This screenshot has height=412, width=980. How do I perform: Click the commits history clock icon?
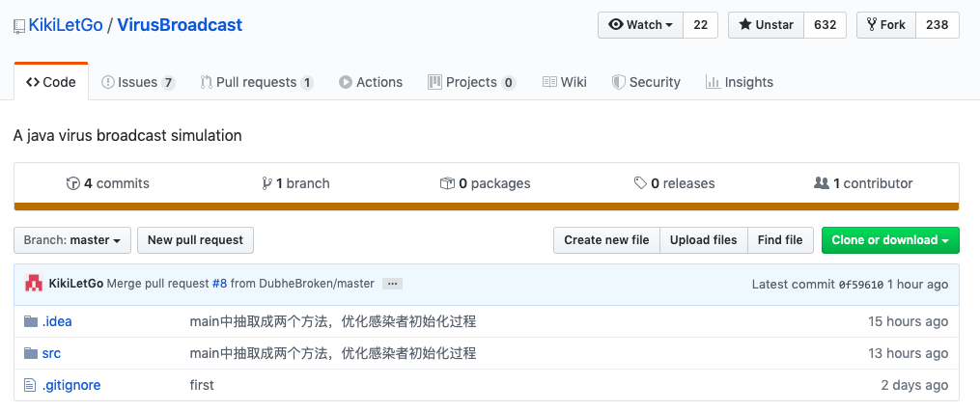pyautogui.click(x=73, y=183)
